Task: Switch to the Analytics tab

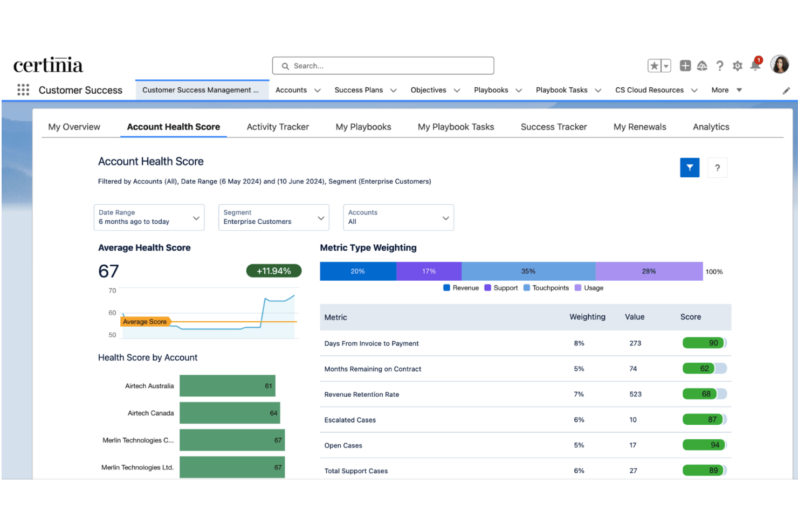Action: click(x=711, y=127)
